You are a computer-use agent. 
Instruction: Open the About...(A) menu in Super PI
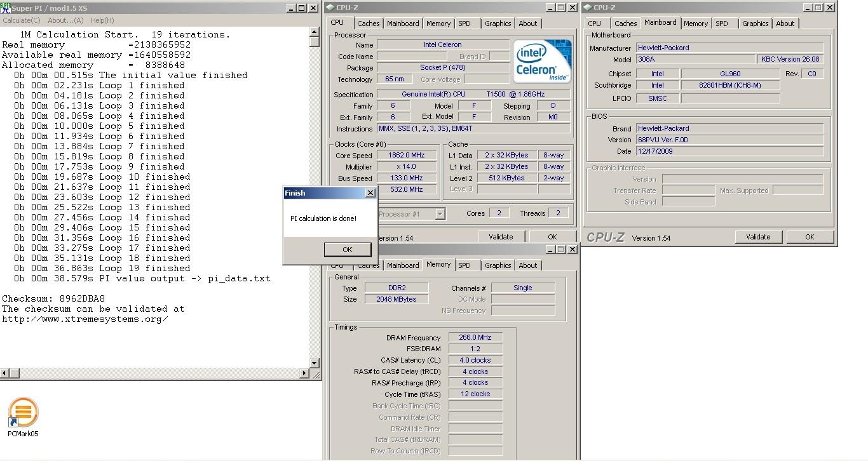click(65, 20)
